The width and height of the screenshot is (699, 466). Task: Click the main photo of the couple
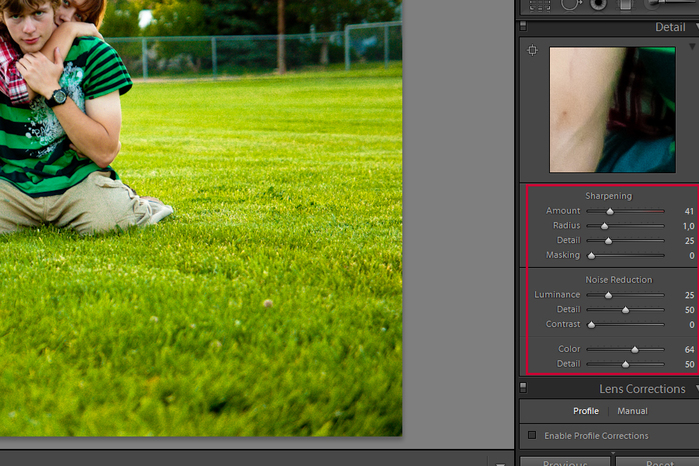[x=201, y=218]
